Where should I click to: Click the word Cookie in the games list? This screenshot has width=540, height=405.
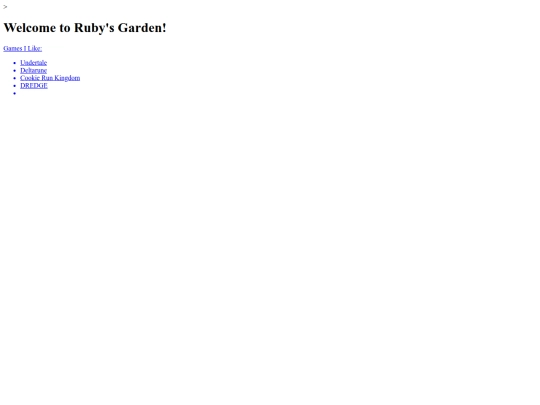(30, 78)
